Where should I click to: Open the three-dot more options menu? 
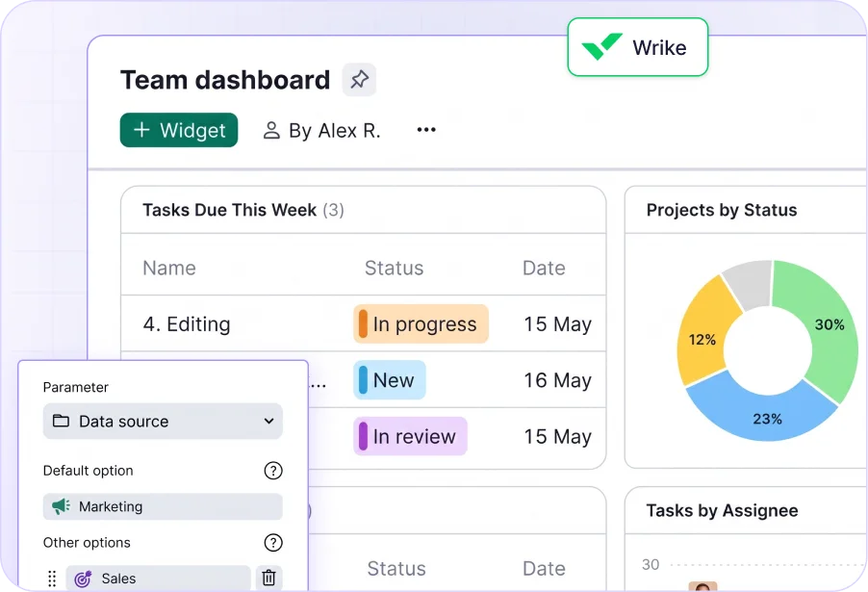pyautogui.click(x=426, y=130)
